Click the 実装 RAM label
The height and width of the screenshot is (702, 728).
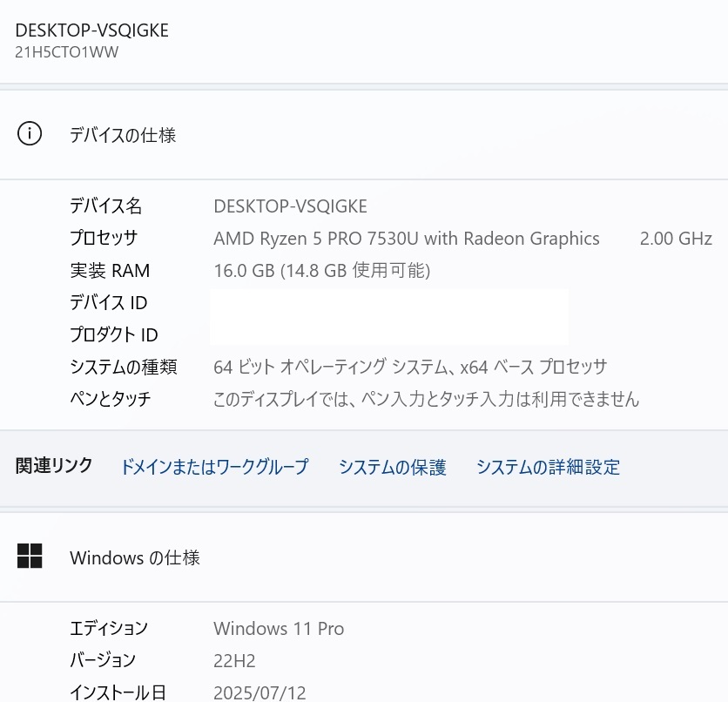point(110,270)
